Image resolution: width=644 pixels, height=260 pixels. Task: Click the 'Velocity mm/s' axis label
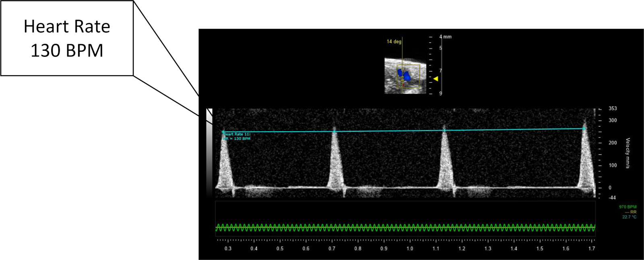click(x=627, y=153)
